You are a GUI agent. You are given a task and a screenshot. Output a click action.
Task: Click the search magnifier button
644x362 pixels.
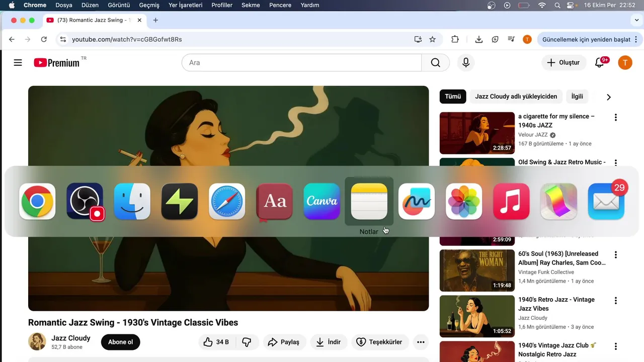436,63
